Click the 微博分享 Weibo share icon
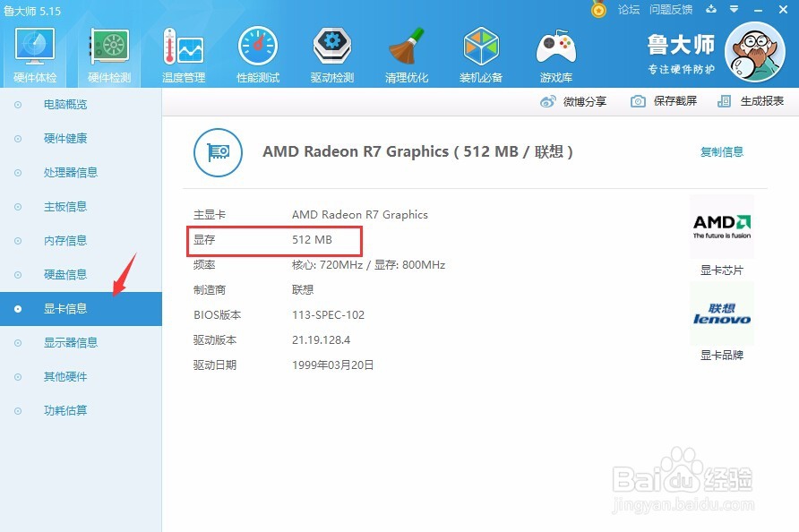 coord(548,101)
